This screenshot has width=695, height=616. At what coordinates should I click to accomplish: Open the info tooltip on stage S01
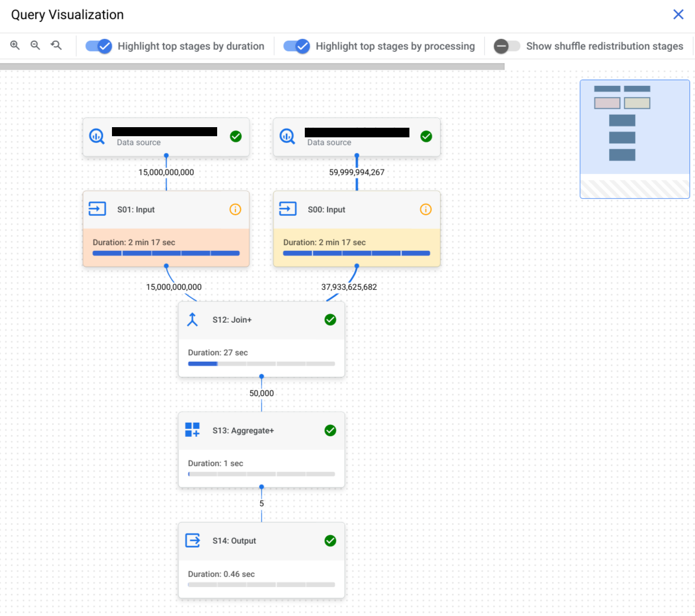pos(235,209)
